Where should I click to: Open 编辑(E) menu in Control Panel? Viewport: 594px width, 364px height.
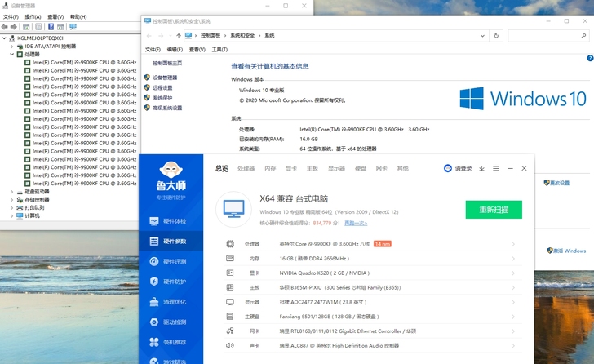[x=175, y=50]
